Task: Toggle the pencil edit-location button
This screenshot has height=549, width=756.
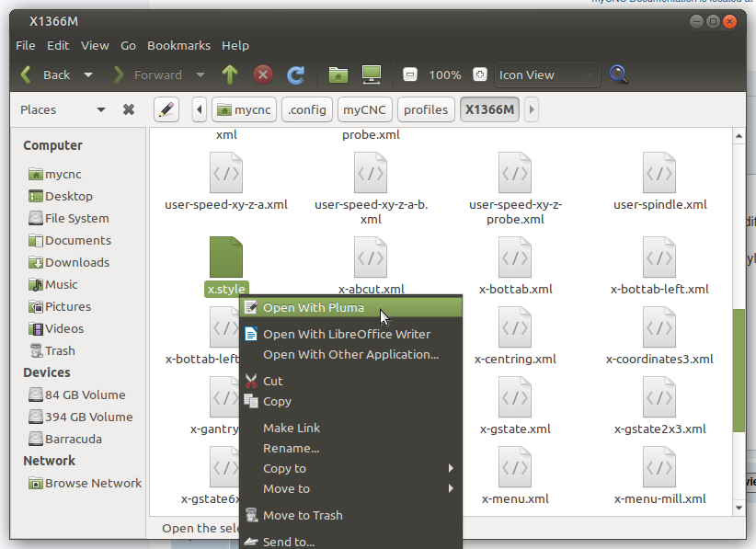Action: pyautogui.click(x=166, y=110)
